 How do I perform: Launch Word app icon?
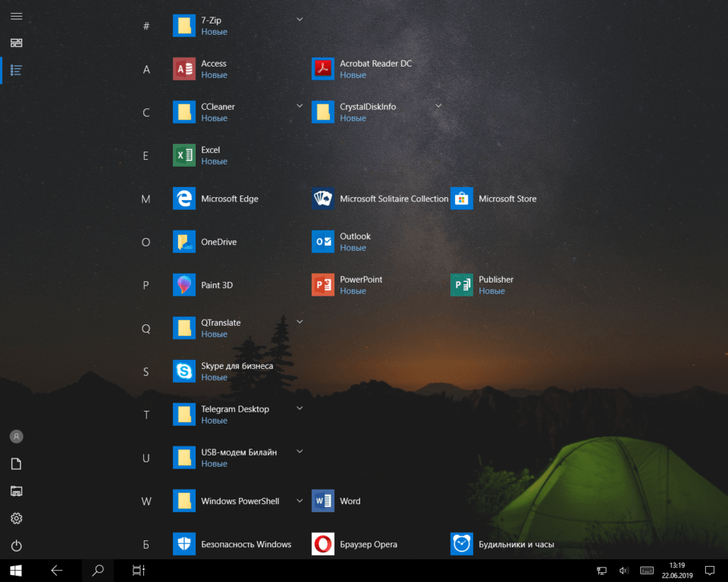323,501
